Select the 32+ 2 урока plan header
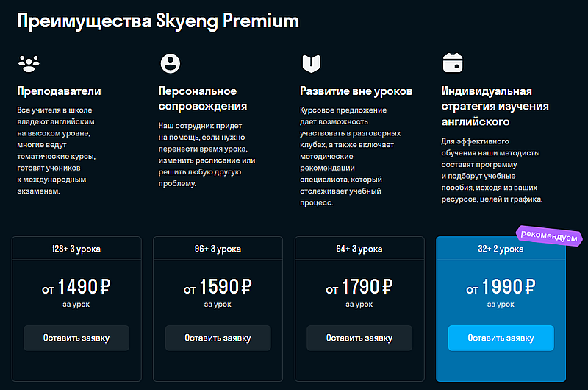The image size is (588, 390). click(501, 249)
